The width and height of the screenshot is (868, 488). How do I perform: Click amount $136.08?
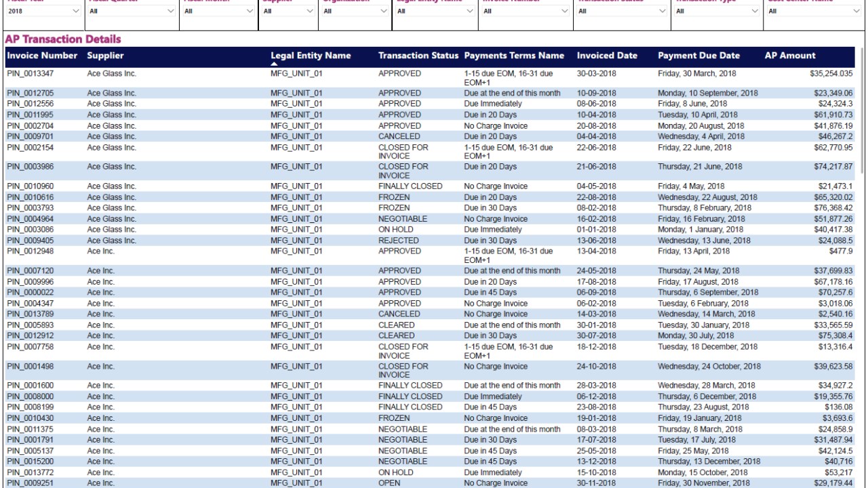(x=839, y=407)
